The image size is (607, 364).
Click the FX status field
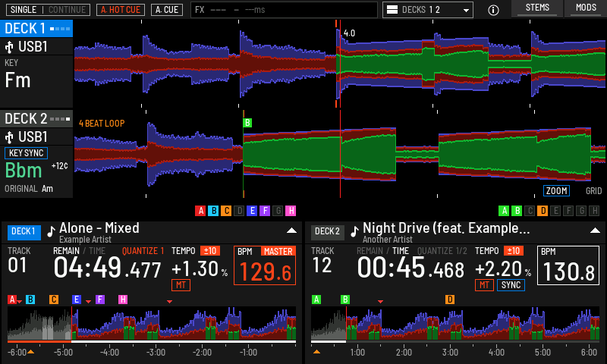point(284,10)
